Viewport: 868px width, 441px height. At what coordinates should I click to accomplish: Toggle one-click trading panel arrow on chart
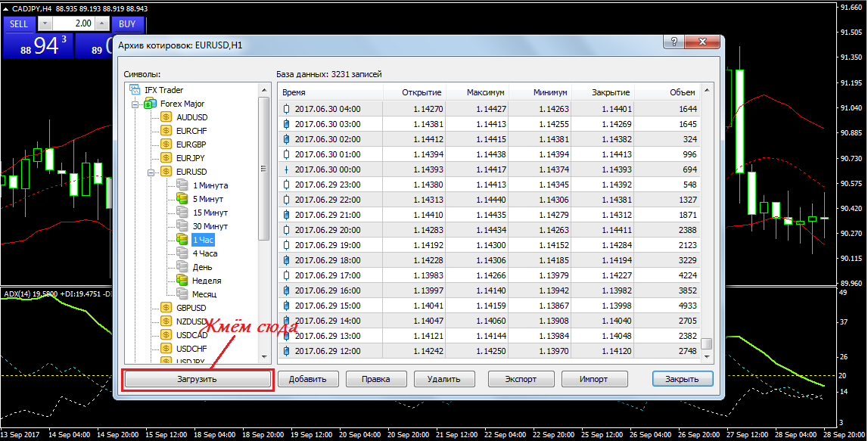6,9
